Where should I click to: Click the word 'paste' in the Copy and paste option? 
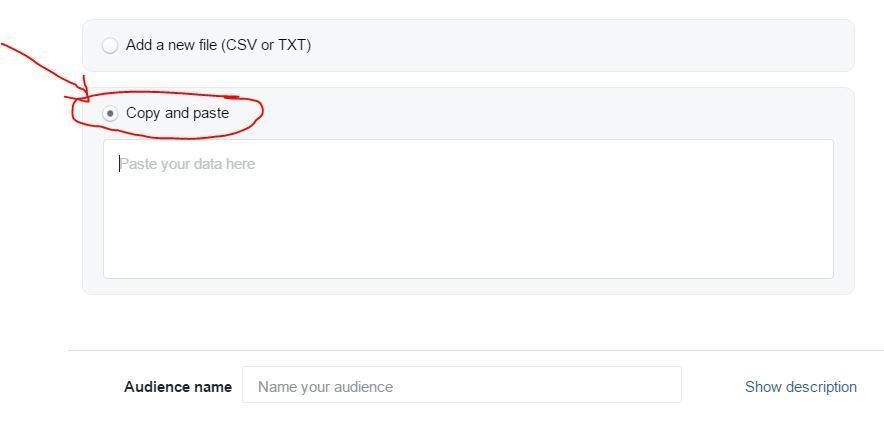[x=210, y=113]
